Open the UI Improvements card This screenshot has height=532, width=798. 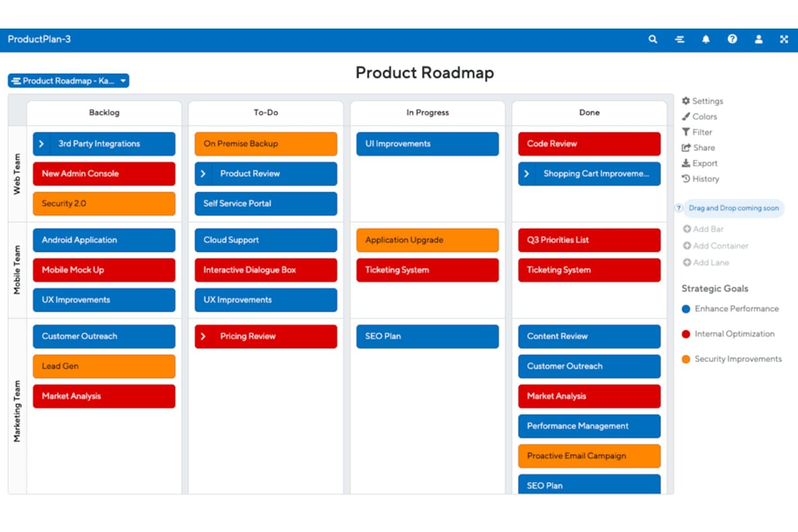[428, 144]
